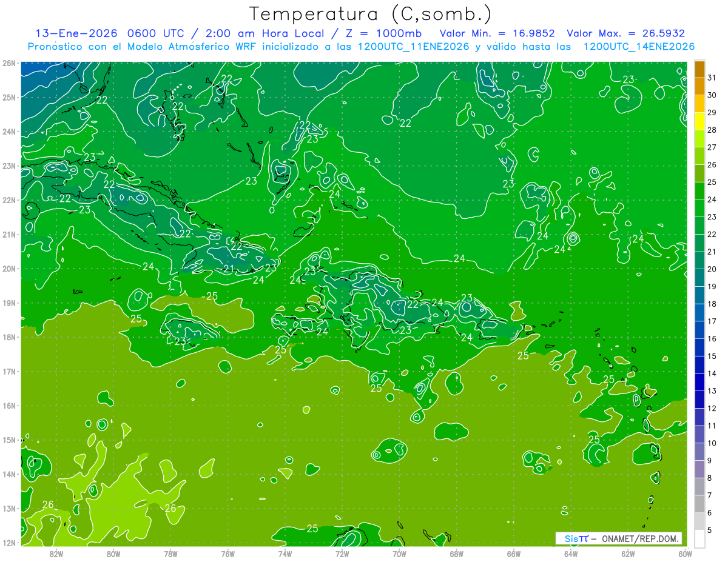Click the "22N" latitude label

click(x=8, y=200)
